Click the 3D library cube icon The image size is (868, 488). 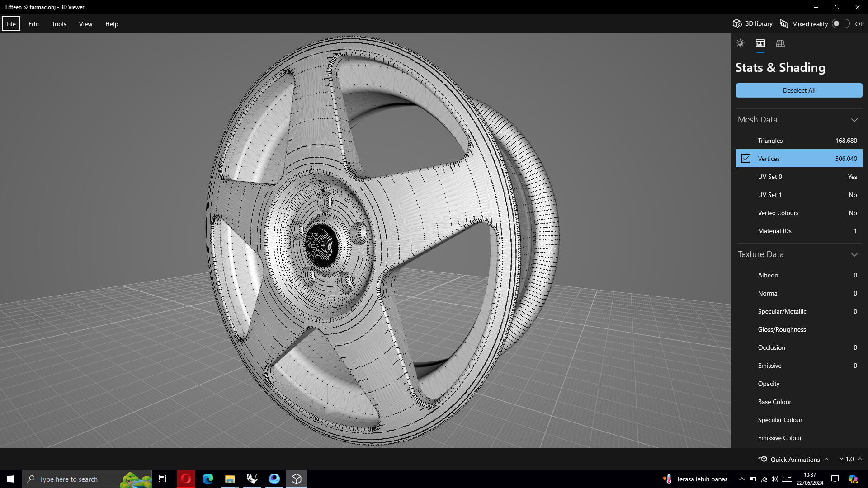[737, 23]
